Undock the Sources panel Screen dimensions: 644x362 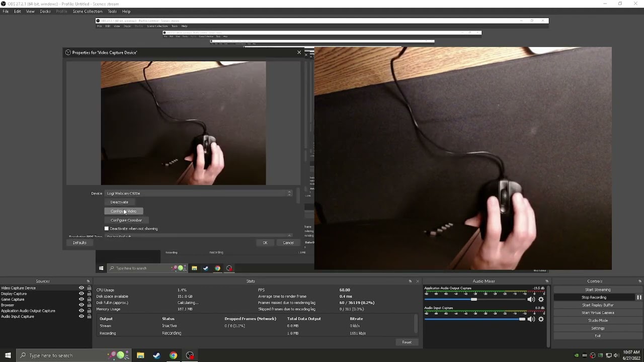point(88,282)
